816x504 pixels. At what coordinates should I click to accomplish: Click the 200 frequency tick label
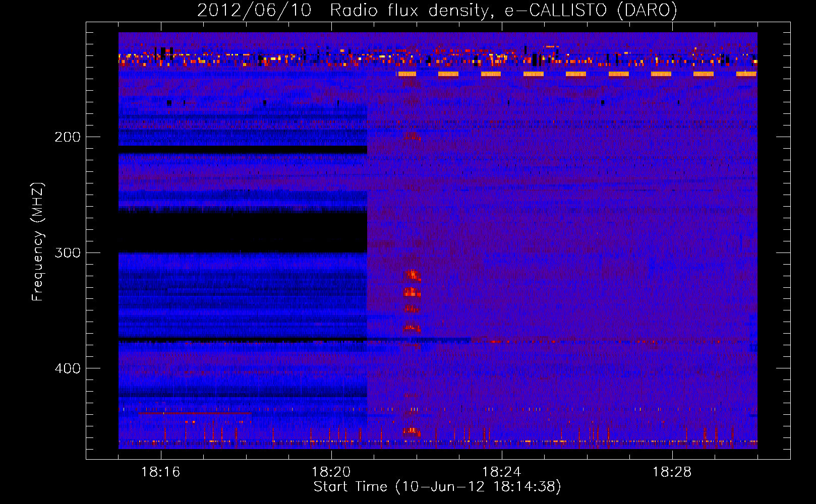click(x=68, y=137)
